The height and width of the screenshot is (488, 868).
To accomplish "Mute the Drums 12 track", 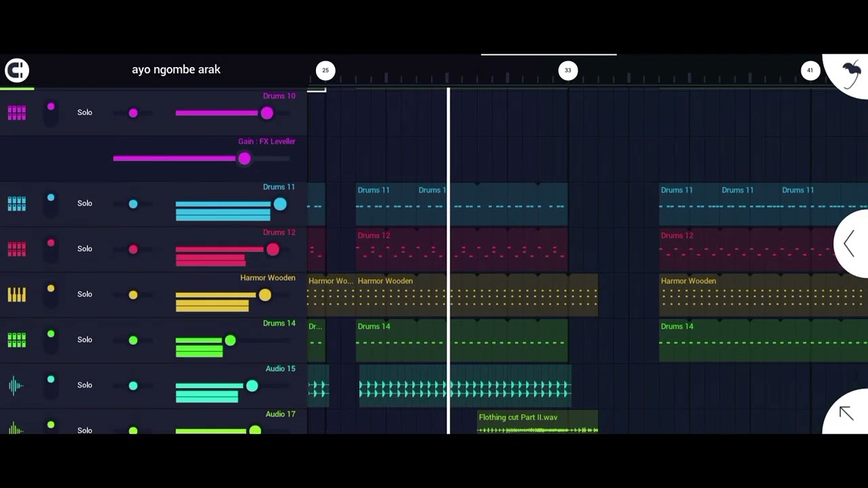I will (51, 249).
